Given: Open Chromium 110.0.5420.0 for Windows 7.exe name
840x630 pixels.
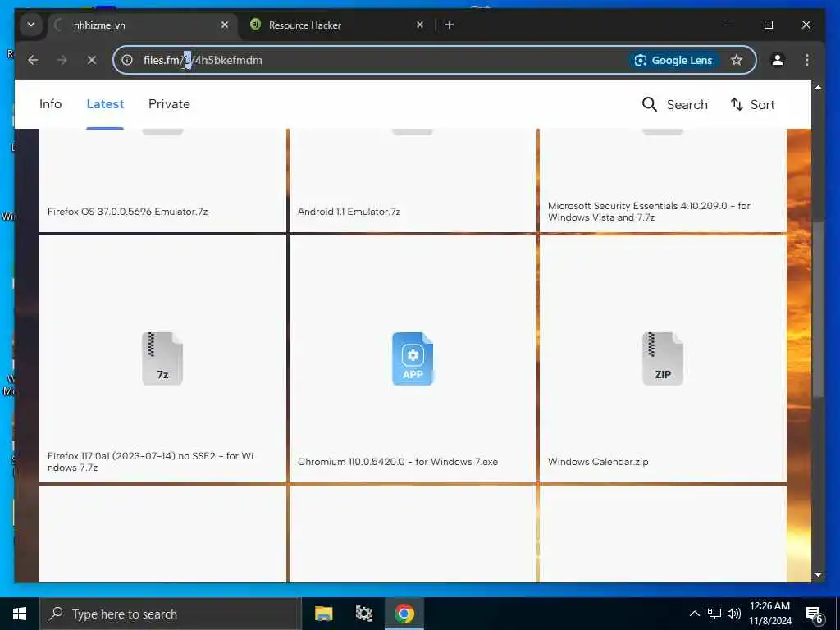Looking at the screenshot, I should coord(398,462).
